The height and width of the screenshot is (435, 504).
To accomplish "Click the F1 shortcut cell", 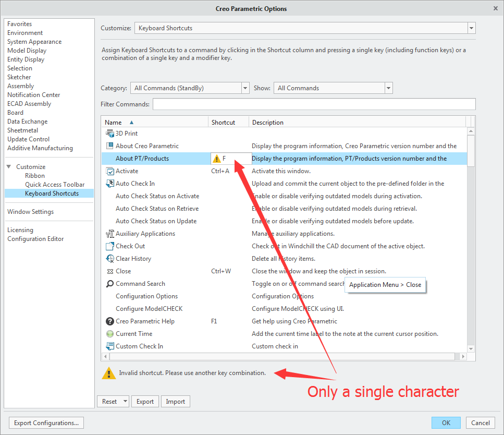I will click(x=214, y=321).
